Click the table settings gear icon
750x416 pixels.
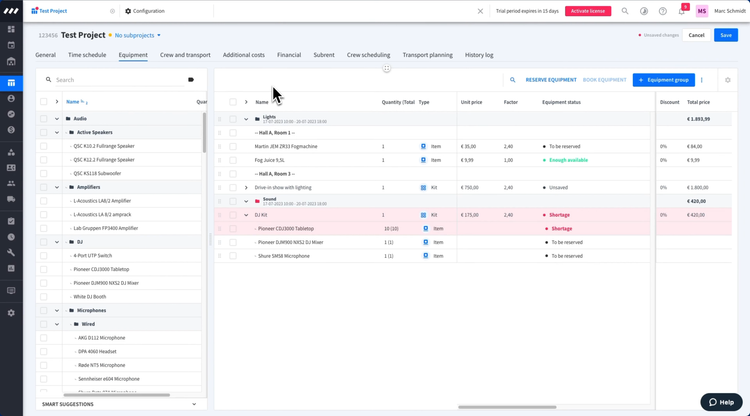(x=727, y=80)
